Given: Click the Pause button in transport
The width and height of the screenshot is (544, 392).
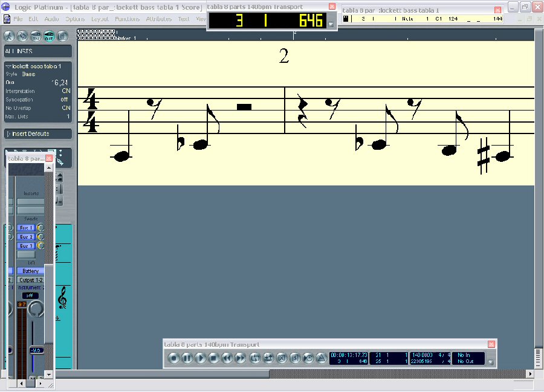Looking at the screenshot, I should [x=187, y=358].
